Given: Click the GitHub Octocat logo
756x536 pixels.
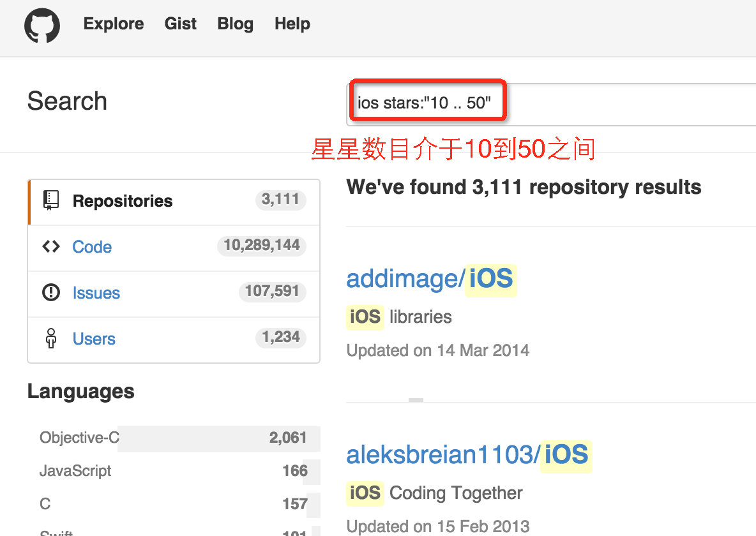Looking at the screenshot, I should 42,25.
